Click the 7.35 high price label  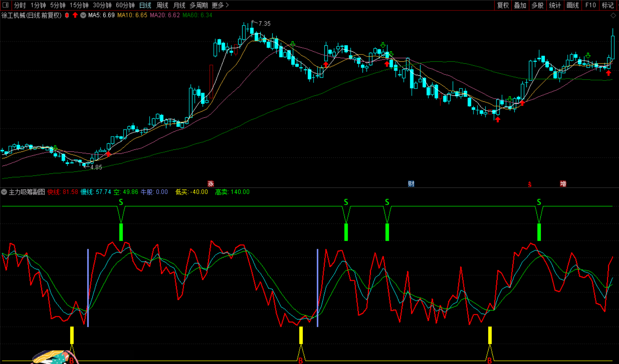264,24
